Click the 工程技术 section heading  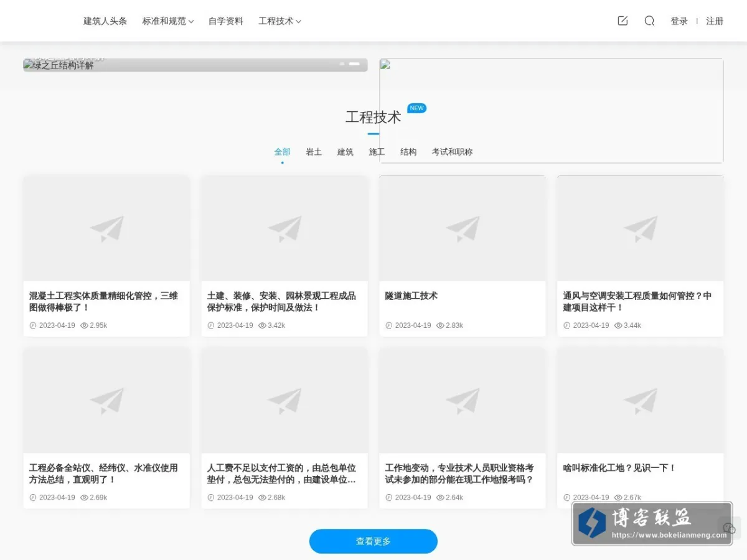click(x=374, y=117)
